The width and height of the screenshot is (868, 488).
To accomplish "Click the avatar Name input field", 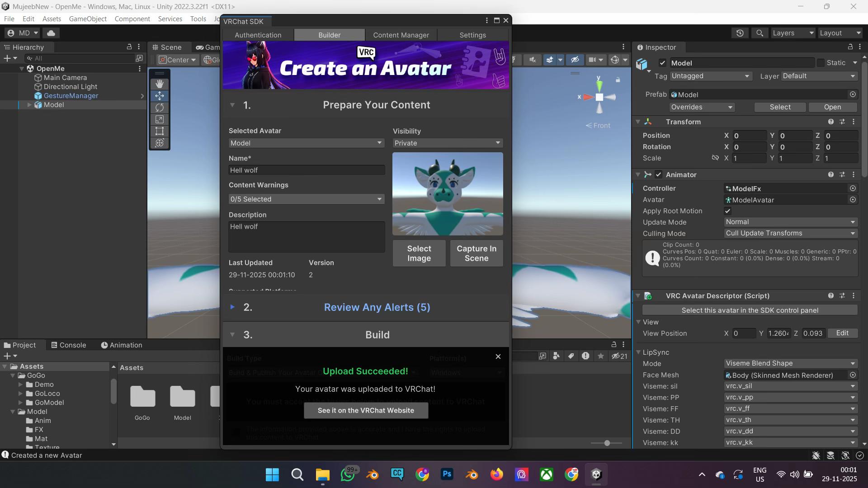I will coord(307,170).
